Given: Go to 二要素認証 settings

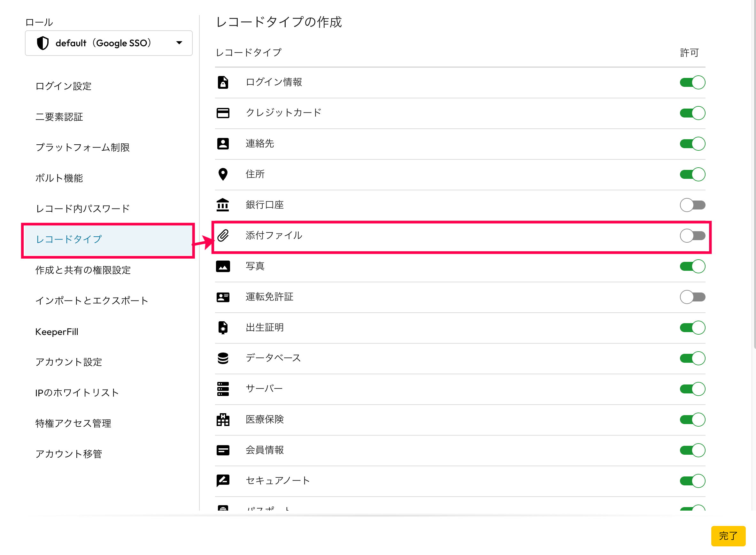Looking at the screenshot, I should click(x=59, y=117).
